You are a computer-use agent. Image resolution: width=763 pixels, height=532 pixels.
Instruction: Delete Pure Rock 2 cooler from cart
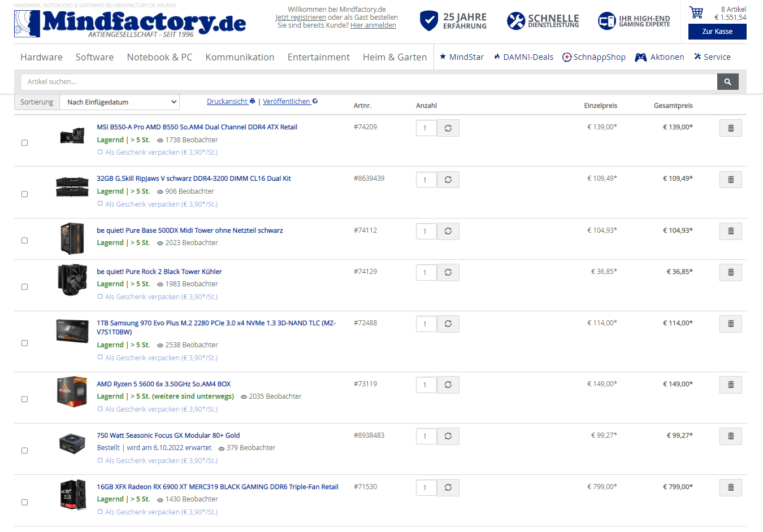pyautogui.click(x=731, y=272)
